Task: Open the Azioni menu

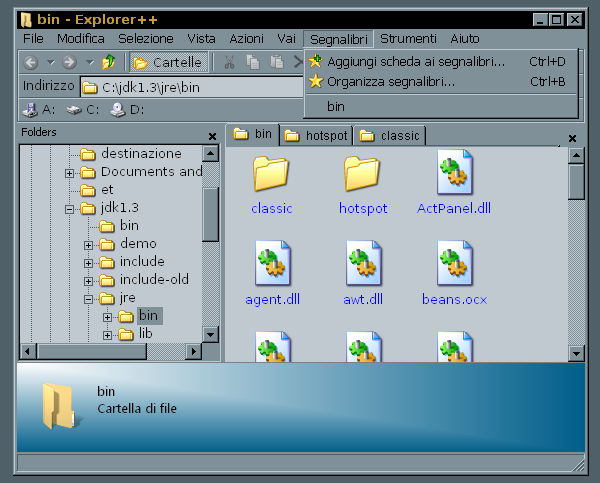Action: (x=246, y=39)
